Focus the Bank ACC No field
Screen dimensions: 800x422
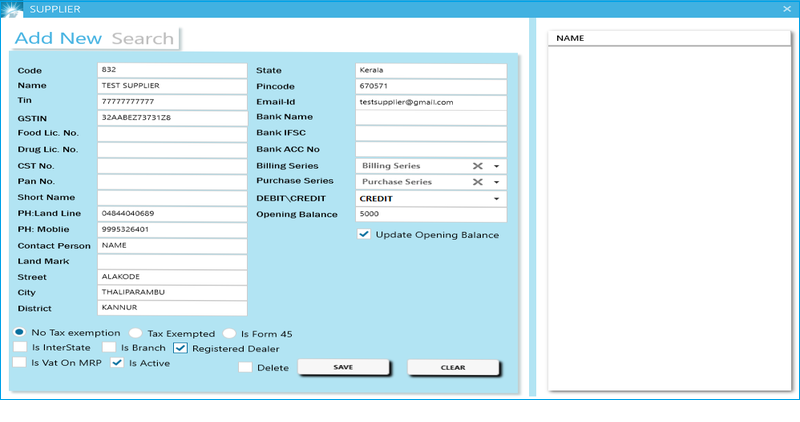tap(431, 149)
